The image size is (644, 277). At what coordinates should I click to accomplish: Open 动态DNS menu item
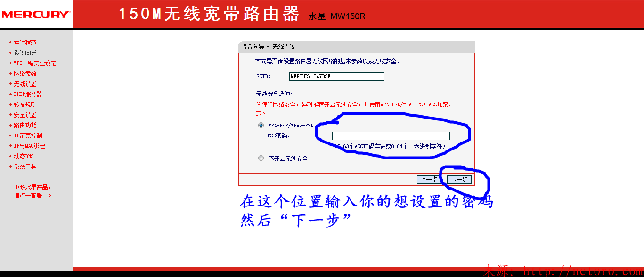[24, 156]
